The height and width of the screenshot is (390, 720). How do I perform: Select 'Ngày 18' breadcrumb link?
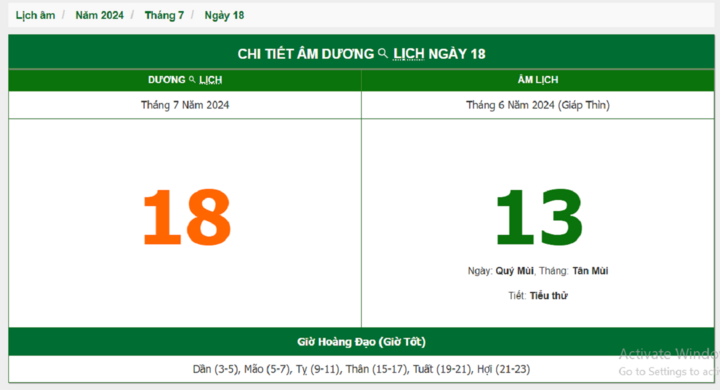point(224,15)
